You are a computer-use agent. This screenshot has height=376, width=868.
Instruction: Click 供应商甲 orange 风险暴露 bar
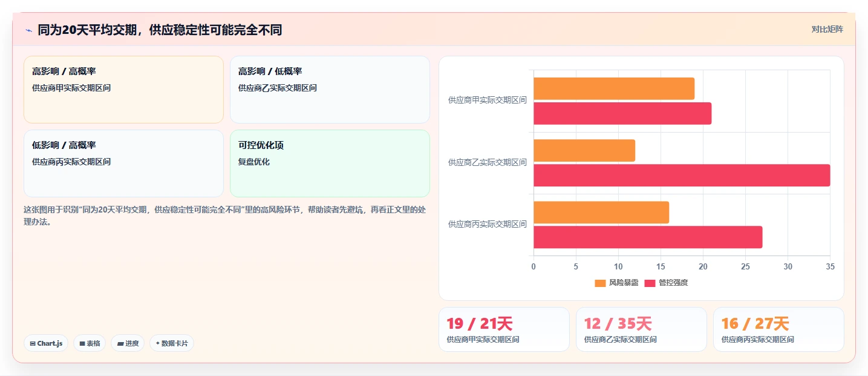(x=614, y=89)
